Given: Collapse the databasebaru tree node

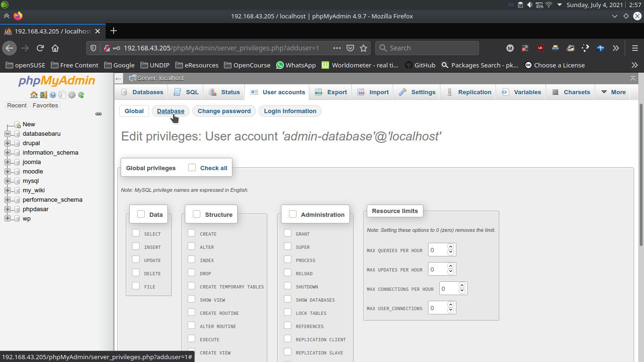Looking at the screenshot, I should click(8, 134).
